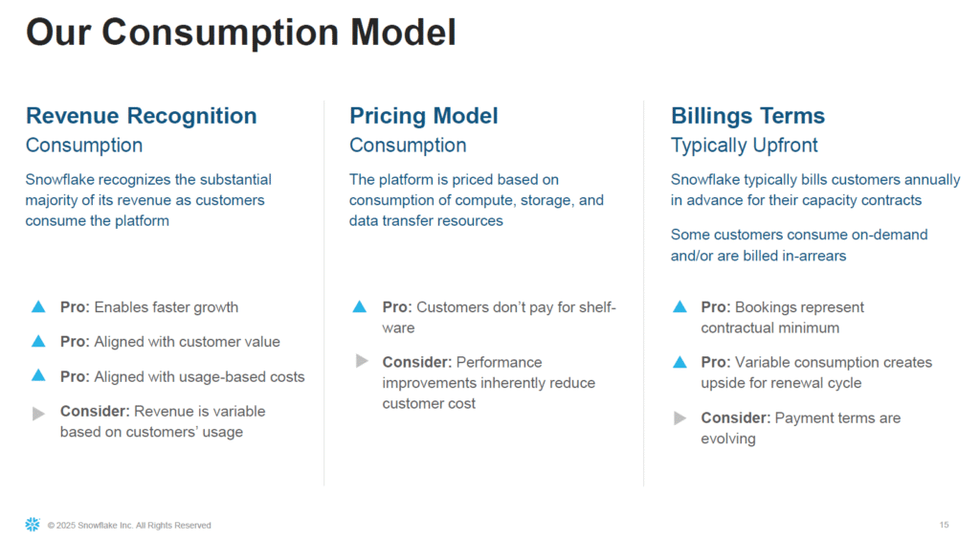Click gray arrow beside 'Performance improvements' consideration
The height and width of the screenshot is (541, 980).
(361, 361)
